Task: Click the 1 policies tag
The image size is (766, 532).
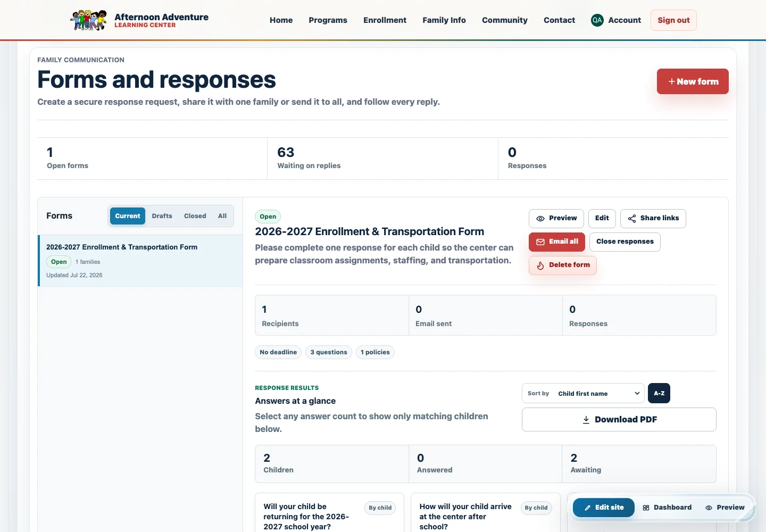Action: [x=375, y=352]
